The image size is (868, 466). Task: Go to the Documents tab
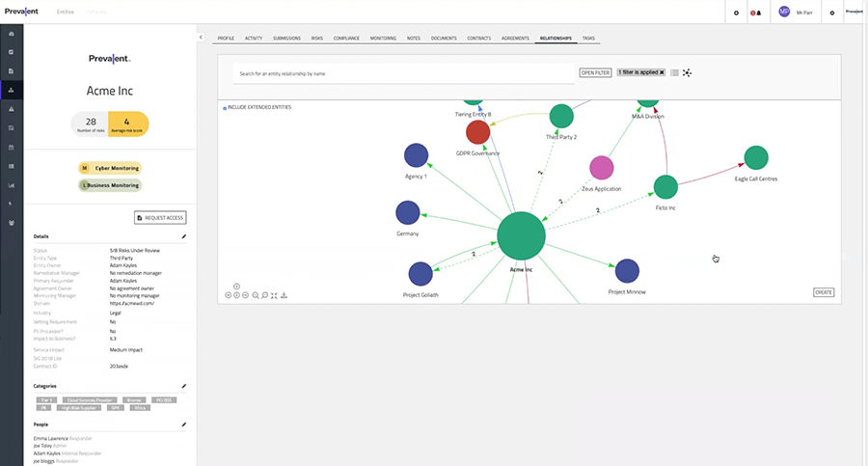[444, 39]
